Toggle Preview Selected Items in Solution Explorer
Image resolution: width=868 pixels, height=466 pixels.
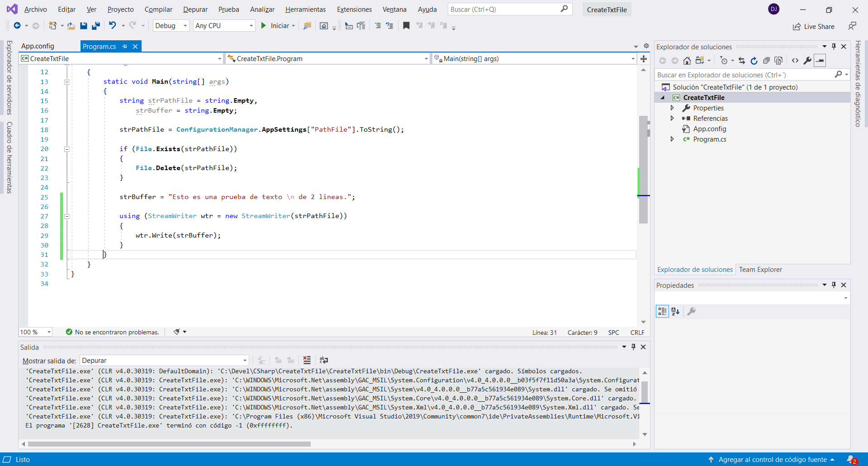[820, 61]
